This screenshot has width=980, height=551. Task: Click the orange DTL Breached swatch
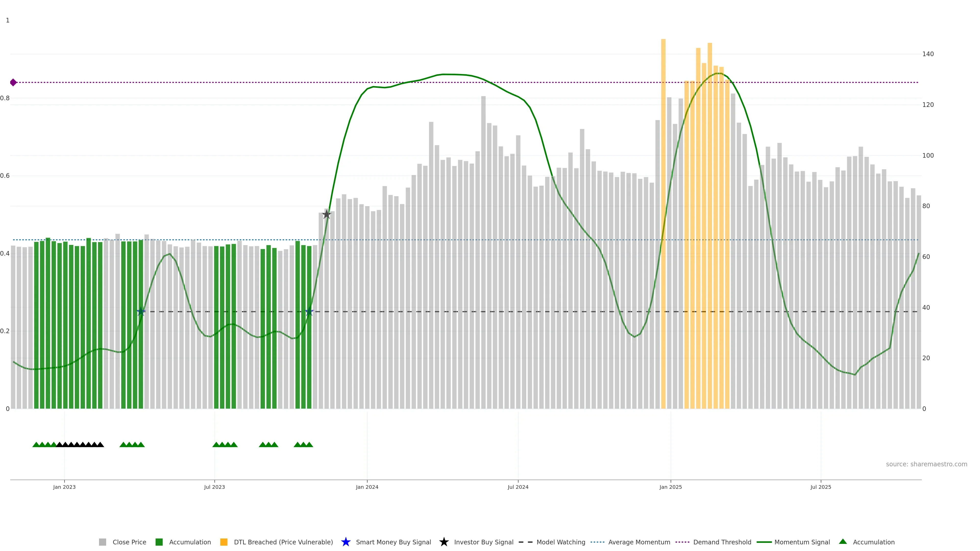tap(224, 542)
